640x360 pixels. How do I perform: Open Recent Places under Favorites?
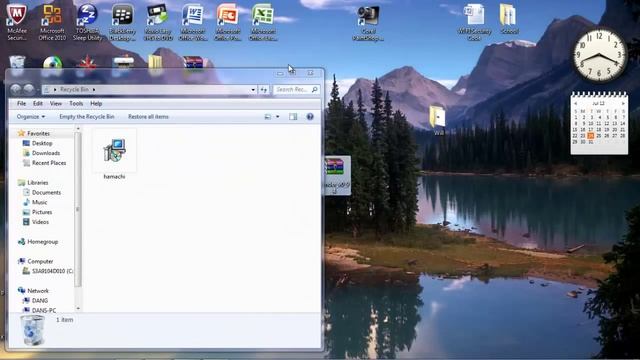coord(49,163)
